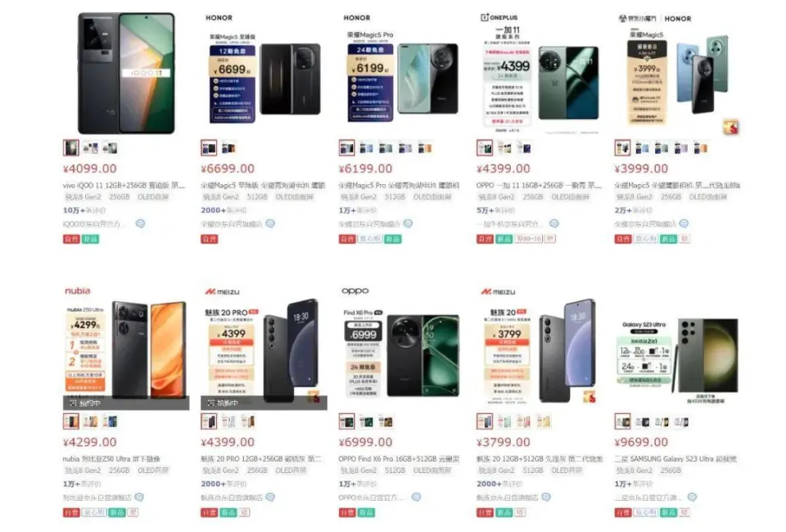This screenshot has width=786, height=532.
Task: Click the chat icon under the ¥6199 Magic5 Pro listing
Action: point(408,223)
